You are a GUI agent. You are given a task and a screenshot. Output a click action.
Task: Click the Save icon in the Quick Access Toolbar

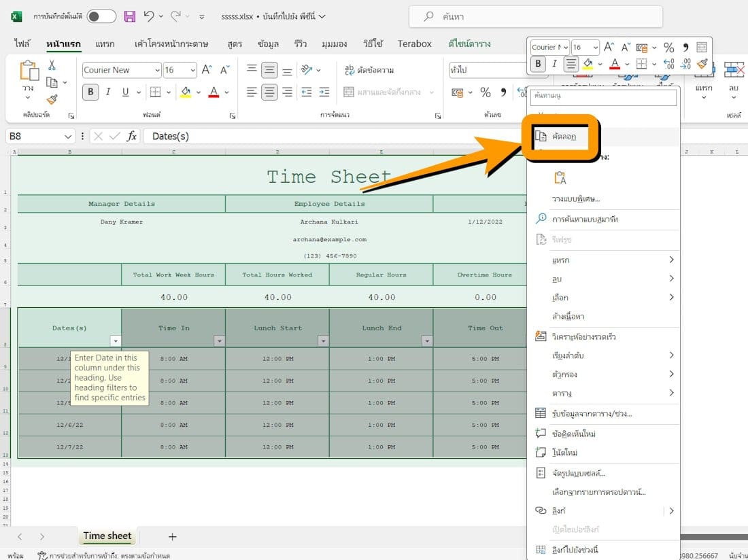[x=129, y=17]
